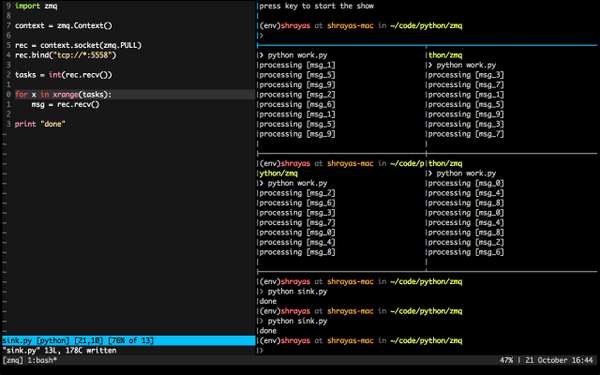Place cursor on 'msg = rec.recv()'
The image size is (600, 375).
(65, 104)
